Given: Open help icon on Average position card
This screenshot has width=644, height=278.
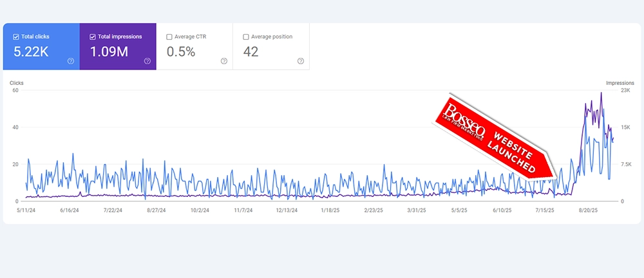Looking at the screenshot, I should click(301, 61).
